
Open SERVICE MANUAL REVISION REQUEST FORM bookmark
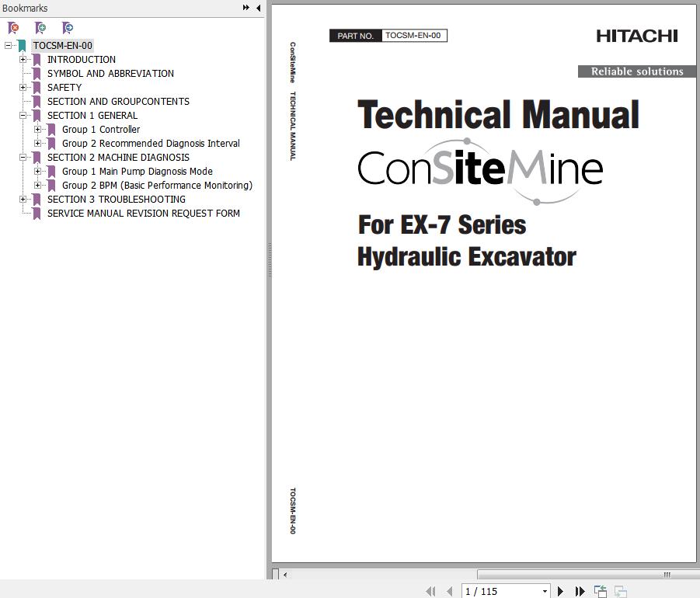[x=144, y=214]
